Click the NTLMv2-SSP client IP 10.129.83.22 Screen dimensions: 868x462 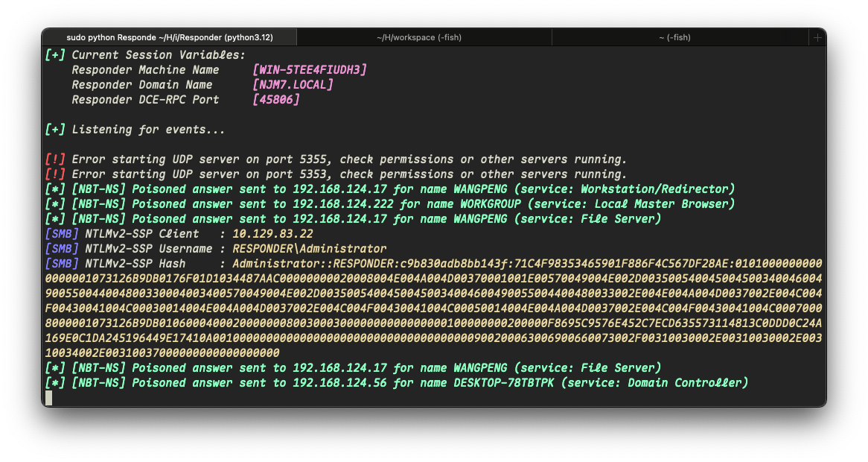click(x=272, y=234)
